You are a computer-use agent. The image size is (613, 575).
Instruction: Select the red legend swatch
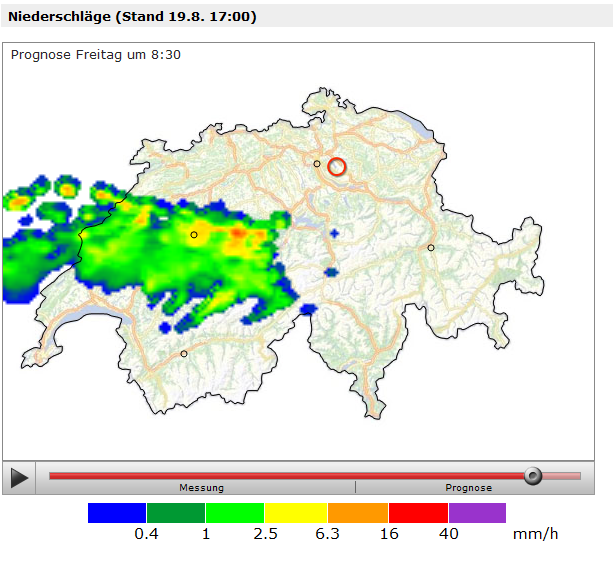[x=418, y=513]
